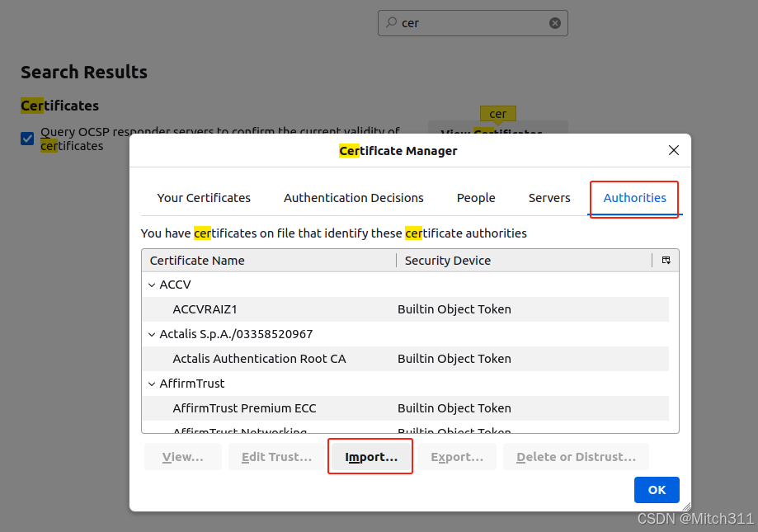Click the Export… button
Image resolution: width=758 pixels, height=532 pixels.
coord(457,457)
